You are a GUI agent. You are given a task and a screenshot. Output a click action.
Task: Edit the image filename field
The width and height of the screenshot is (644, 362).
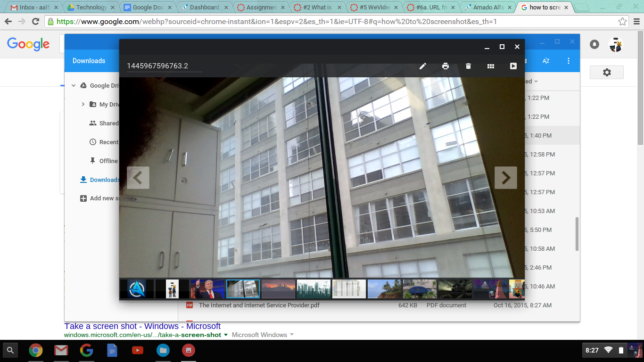(164, 66)
